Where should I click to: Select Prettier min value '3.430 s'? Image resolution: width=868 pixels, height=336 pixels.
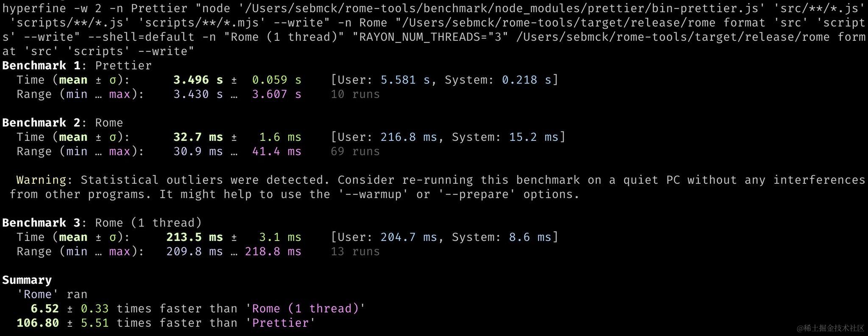tap(198, 94)
